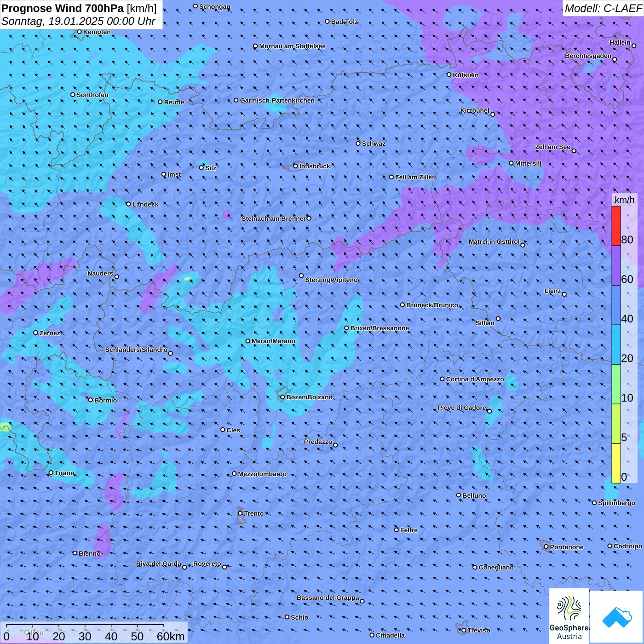This screenshot has width=644, height=644.
Task: Click the Feltre label
Action: point(408,530)
